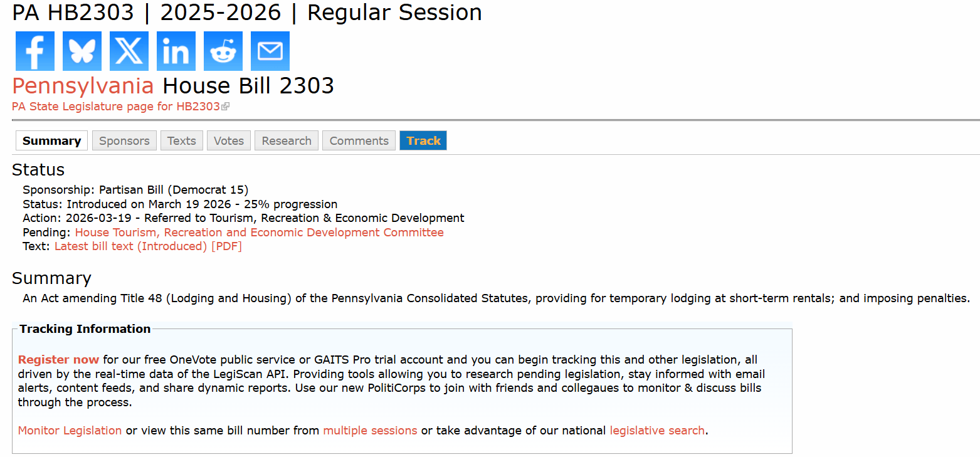Share this bill on Facebook
This screenshot has height=457, width=980.
pyautogui.click(x=35, y=51)
